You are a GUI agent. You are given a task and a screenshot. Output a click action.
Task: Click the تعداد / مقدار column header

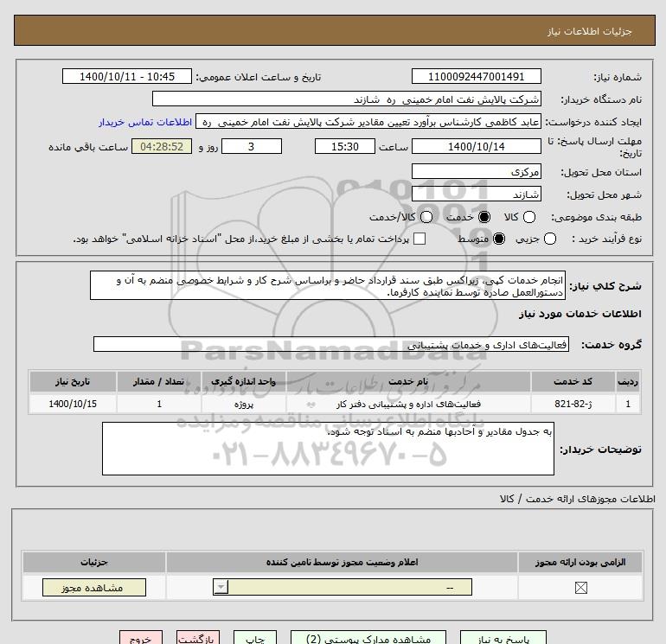click(x=159, y=381)
